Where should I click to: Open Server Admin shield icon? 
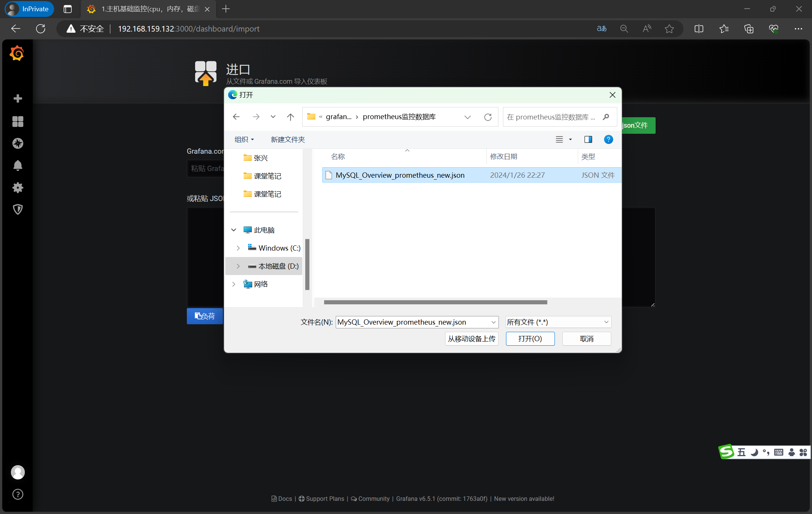[18, 209]
